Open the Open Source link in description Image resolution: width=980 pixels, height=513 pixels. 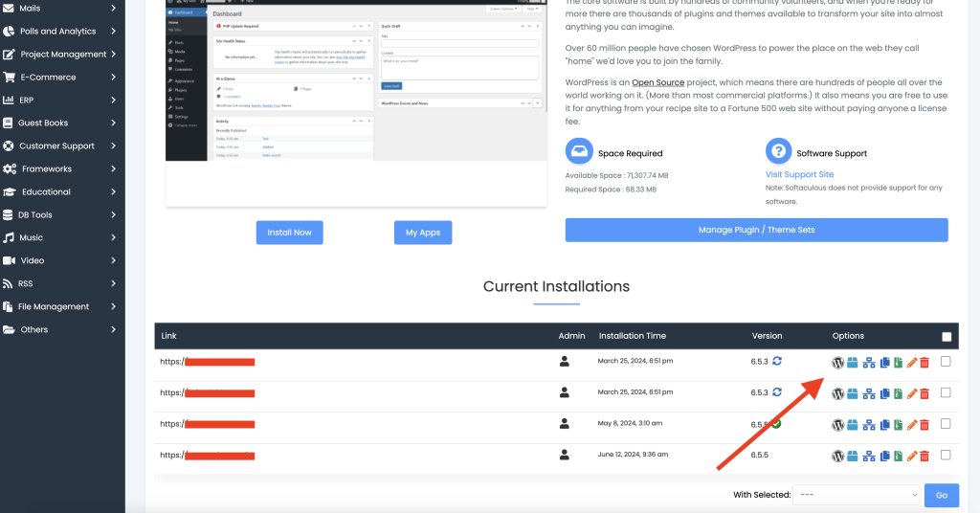[x=657, y=82]
